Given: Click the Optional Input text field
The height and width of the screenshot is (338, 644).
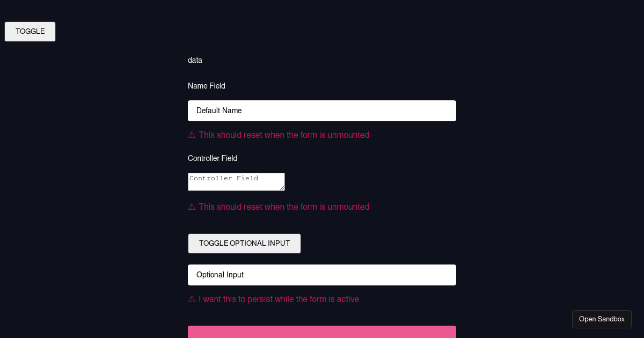Looking at the screenshot, I should pyautogui.click(x=322, y=275).
